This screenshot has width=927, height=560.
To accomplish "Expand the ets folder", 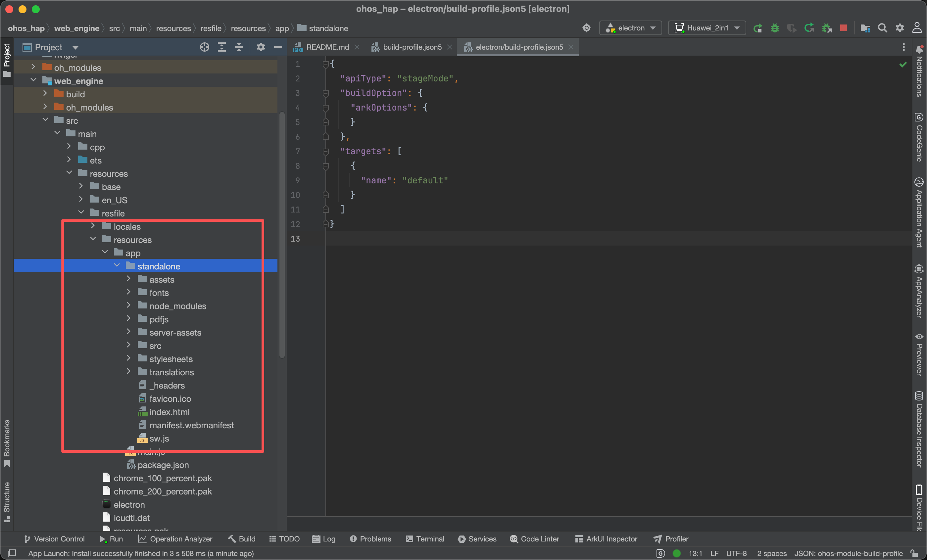I will (69, 160).
